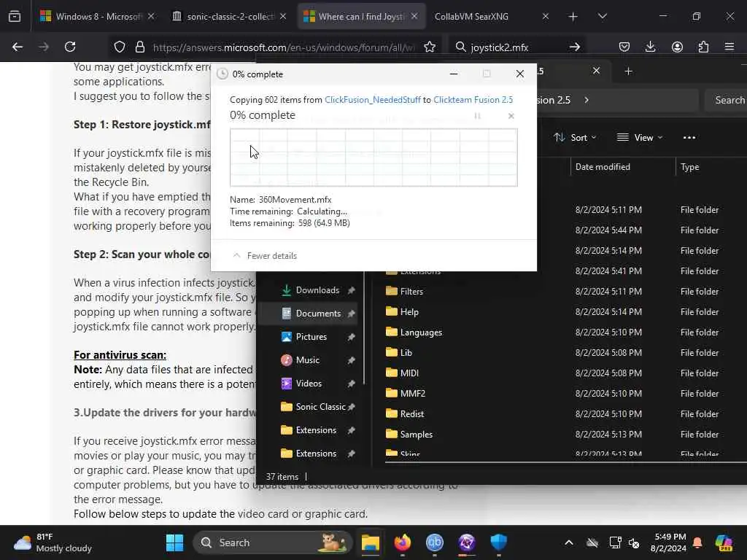Open the browser extensions puzzle icon
Viewport: 747px width, 560px height.
703,47
